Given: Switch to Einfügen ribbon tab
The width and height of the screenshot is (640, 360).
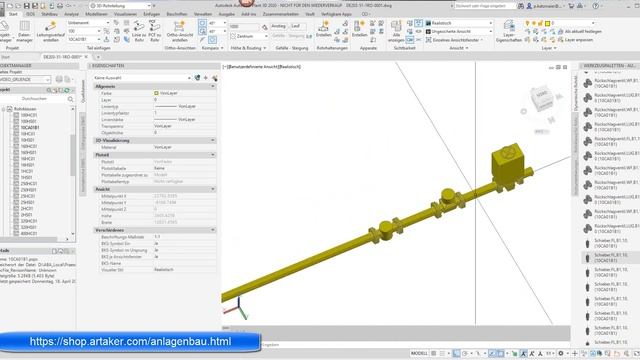Looking at the screenshot, I should (x=151, y=14).
